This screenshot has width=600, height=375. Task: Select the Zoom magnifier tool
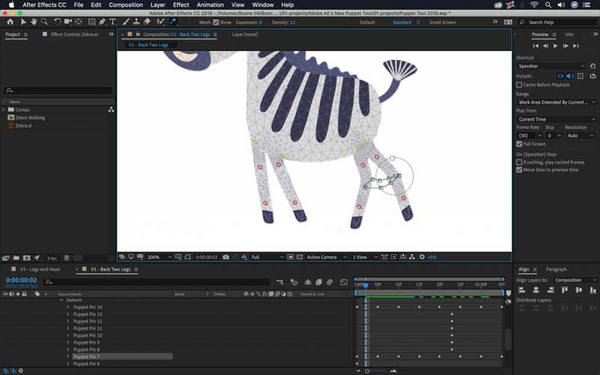click(44, 22)
